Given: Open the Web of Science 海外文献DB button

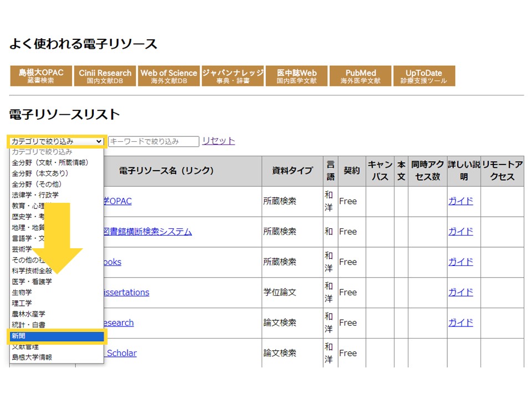Looking at the screenshot, I should [x=168, y=76].
